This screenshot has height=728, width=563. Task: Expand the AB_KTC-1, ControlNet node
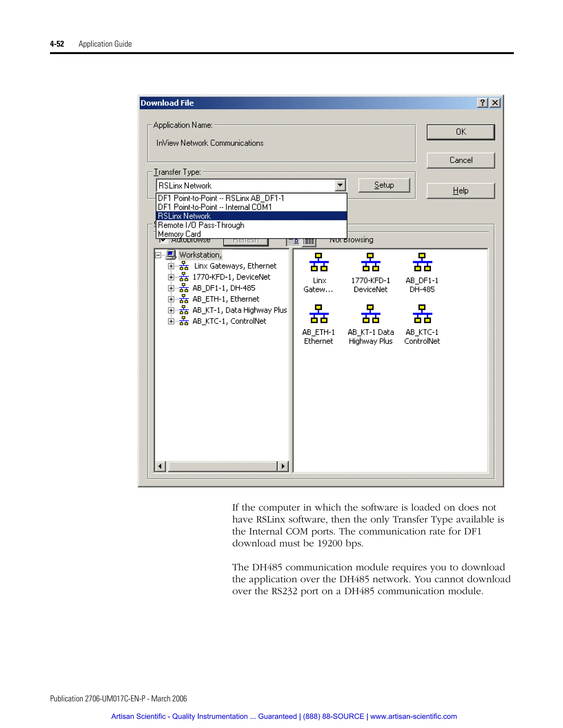click(x=171, y=321)
